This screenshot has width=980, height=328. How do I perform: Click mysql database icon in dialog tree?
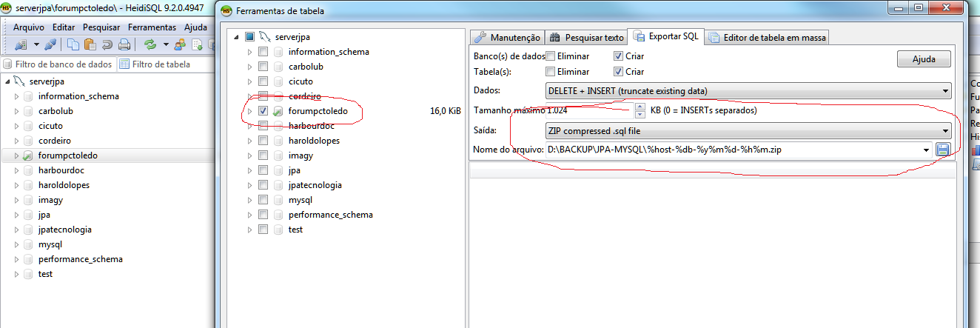click(x=278, y=200)
